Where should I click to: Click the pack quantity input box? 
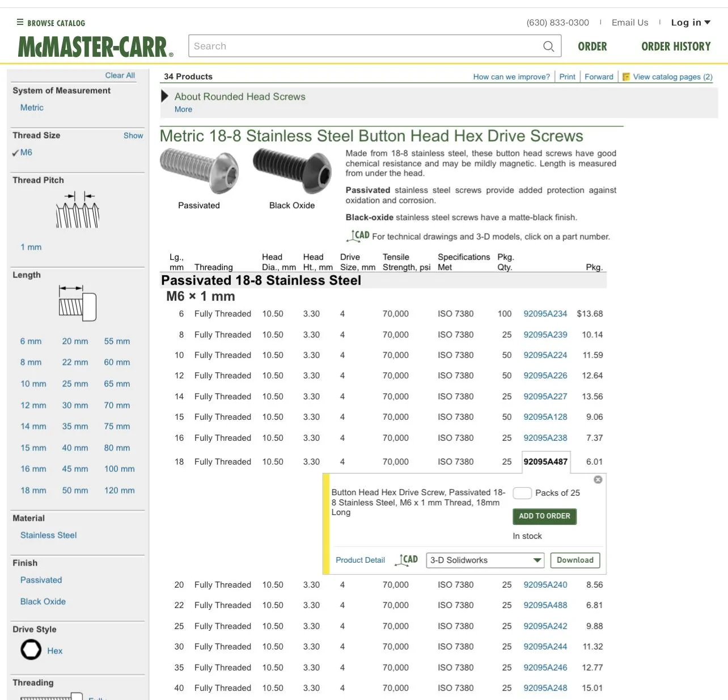(x=522, y=493)
